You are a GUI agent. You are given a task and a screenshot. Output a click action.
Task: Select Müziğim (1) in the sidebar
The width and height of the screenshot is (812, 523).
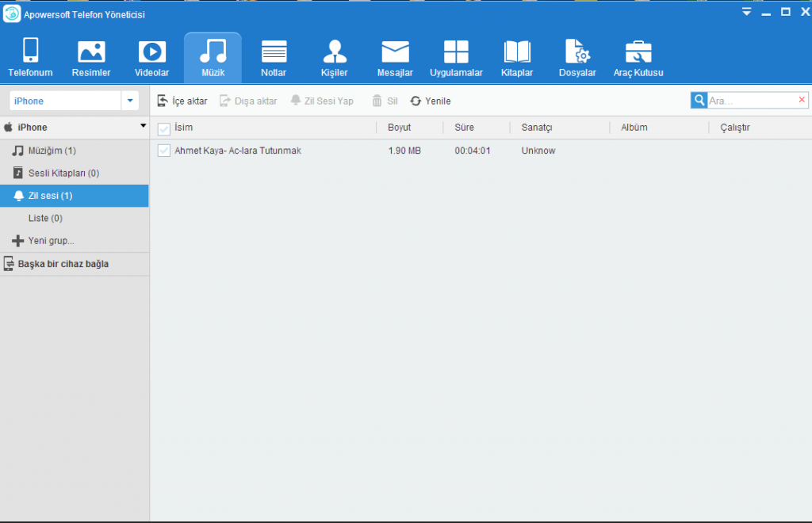click(52, 151)
